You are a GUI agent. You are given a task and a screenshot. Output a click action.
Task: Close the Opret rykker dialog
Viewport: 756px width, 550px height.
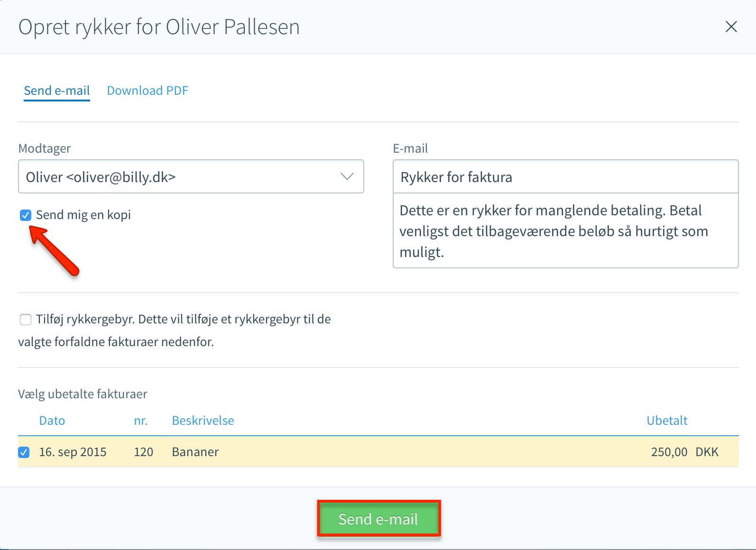pyautogui.click(x=731, y=27)
